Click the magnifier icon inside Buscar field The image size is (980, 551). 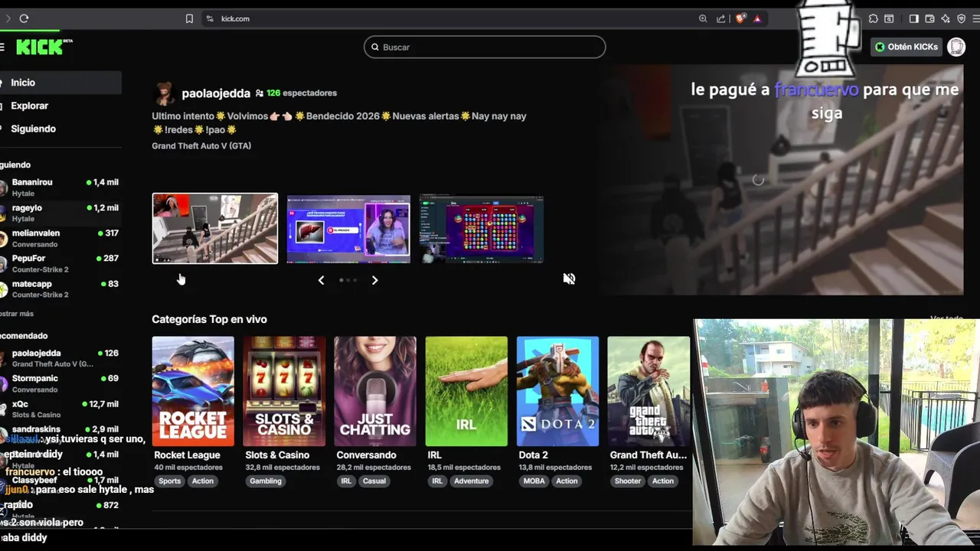point(375,47)
